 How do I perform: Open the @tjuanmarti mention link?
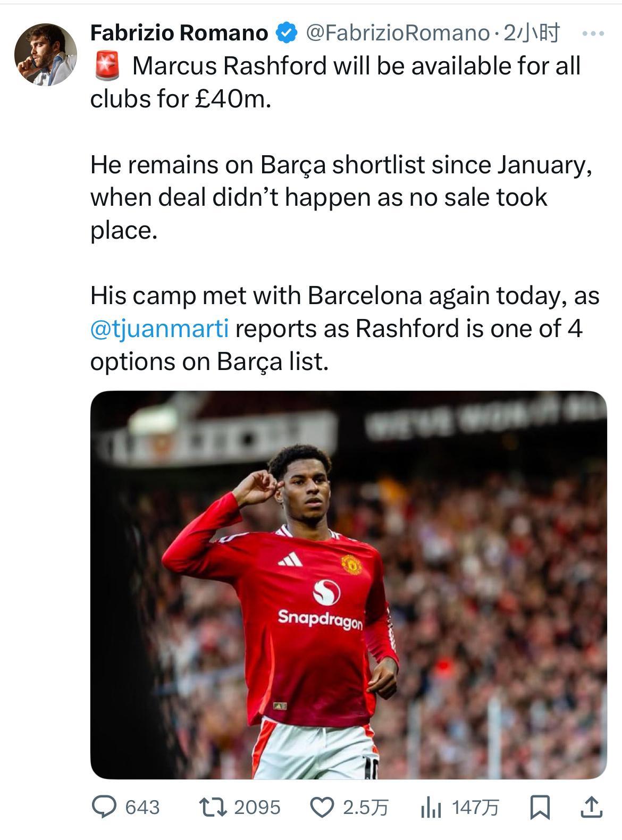(159, 329)
